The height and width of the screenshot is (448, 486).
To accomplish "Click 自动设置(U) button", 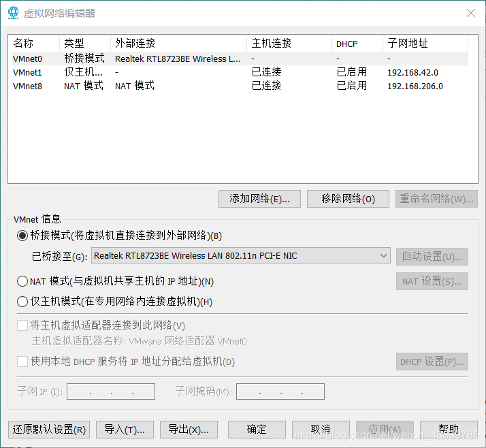I will click(x=432, y=257).
